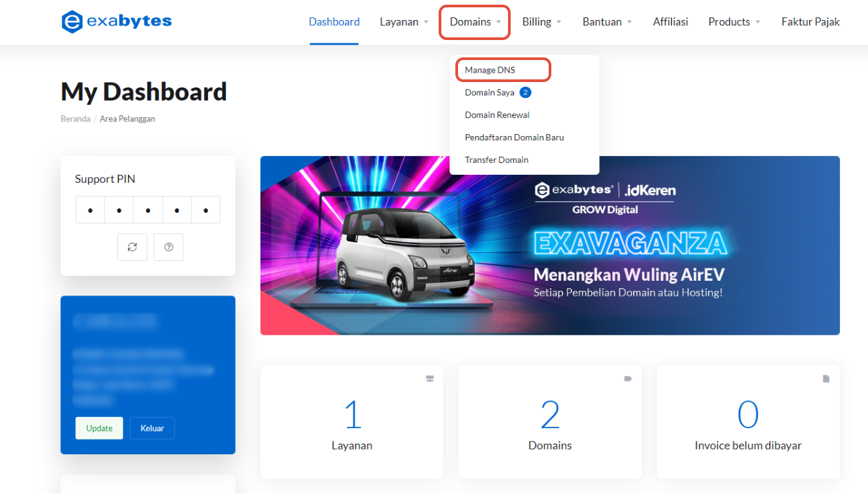Go to Beranda breadcrumb link
The width and height of the screenshot is (868, 493).
(x=75, y=119)
